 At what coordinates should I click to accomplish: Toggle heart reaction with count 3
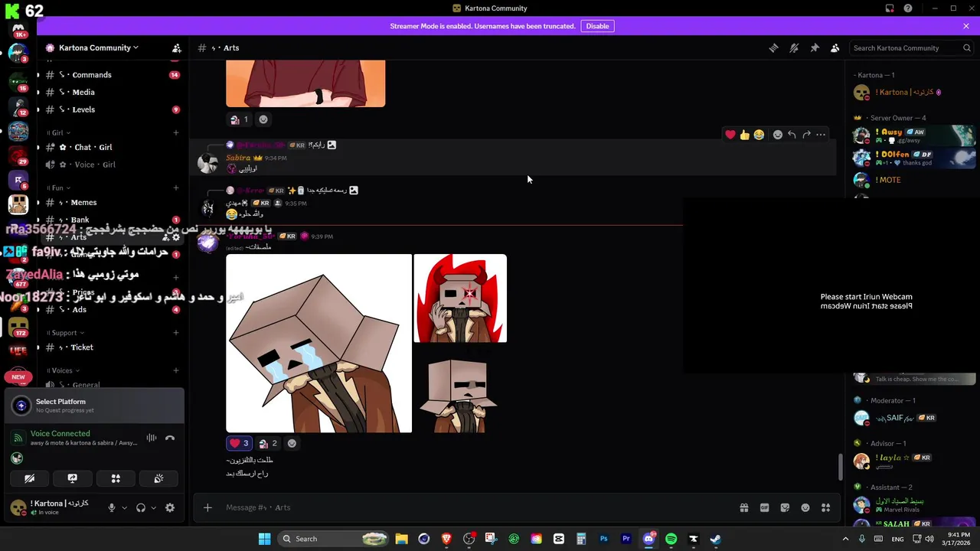[x=239, y=443]
